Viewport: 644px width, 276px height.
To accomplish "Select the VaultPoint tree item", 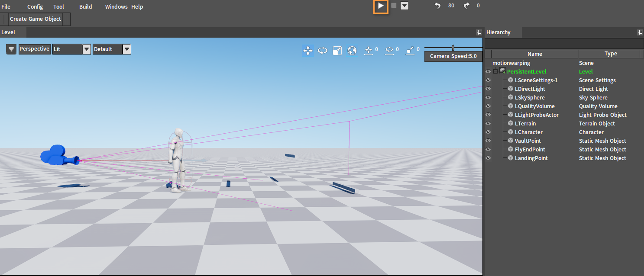I will pos(527,141).
